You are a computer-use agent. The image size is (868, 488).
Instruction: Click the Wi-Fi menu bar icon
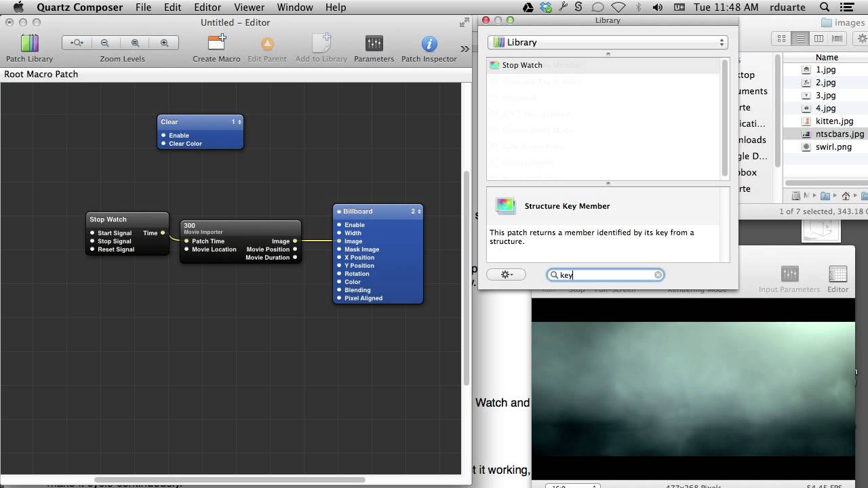(618, 7)
